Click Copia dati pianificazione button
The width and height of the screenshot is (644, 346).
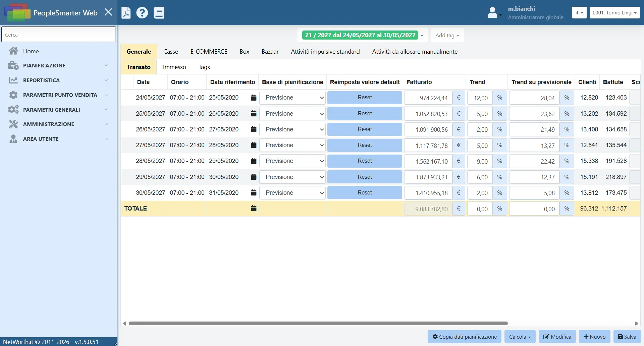pos(465,337)
